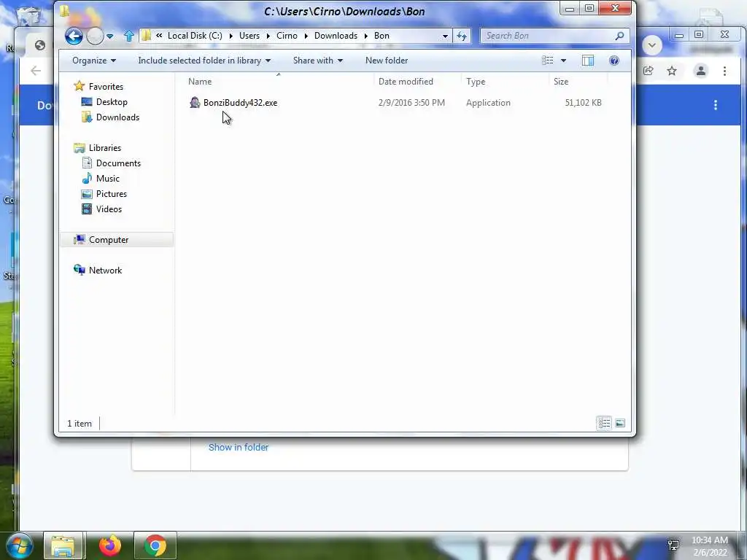Open the address bar history dropdown
Viewport: 747px width, 560px height.
pyautogui.click(x=445, y=36)
